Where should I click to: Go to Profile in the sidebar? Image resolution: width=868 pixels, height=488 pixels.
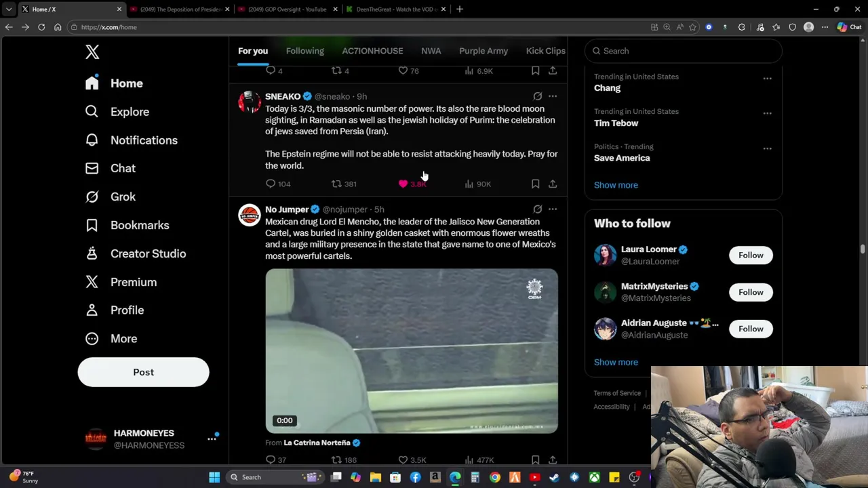coord(115,310)
